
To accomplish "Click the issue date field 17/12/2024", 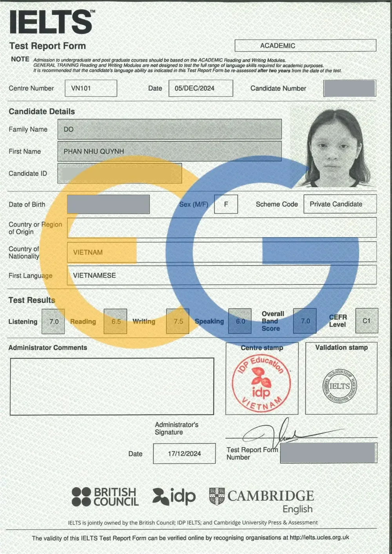I will tap(184, 453).
